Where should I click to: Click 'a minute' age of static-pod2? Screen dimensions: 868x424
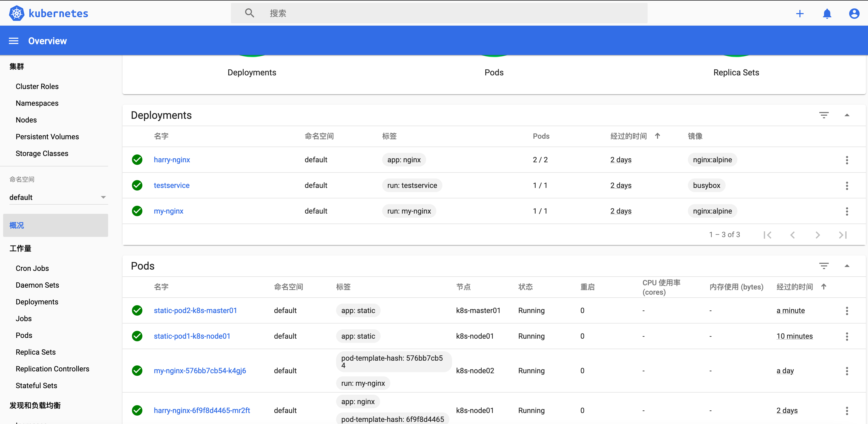791,310
